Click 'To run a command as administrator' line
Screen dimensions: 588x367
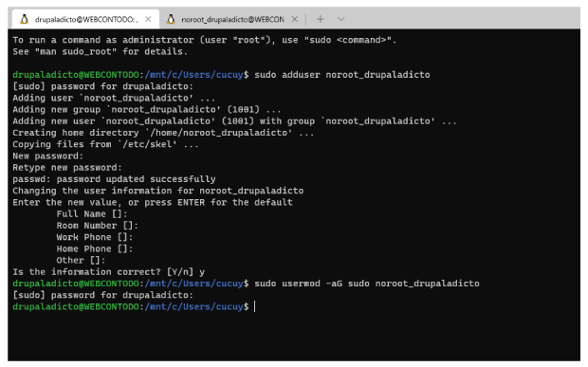204,40
